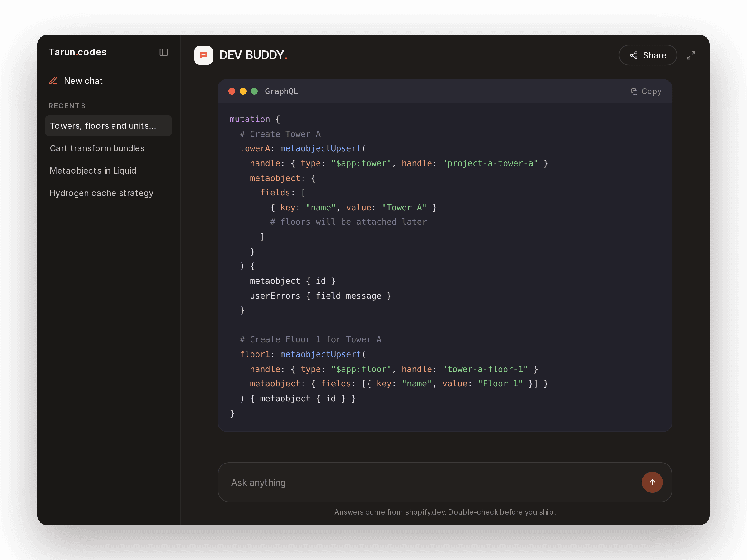Image resolution: width=747 pixels, height=560 pixels.
Task: Click the "project-a-tower-a" handle string
Action: coord(490,163)
